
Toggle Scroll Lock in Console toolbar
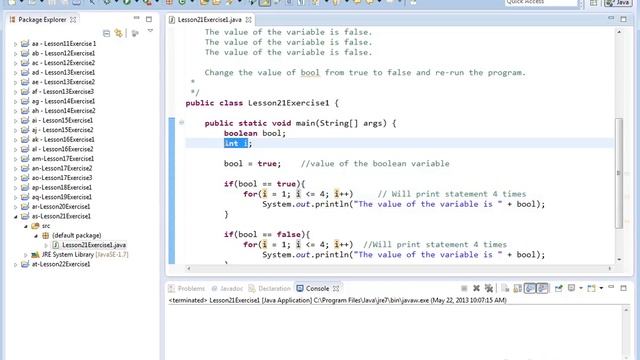click(x=518, y=289)
